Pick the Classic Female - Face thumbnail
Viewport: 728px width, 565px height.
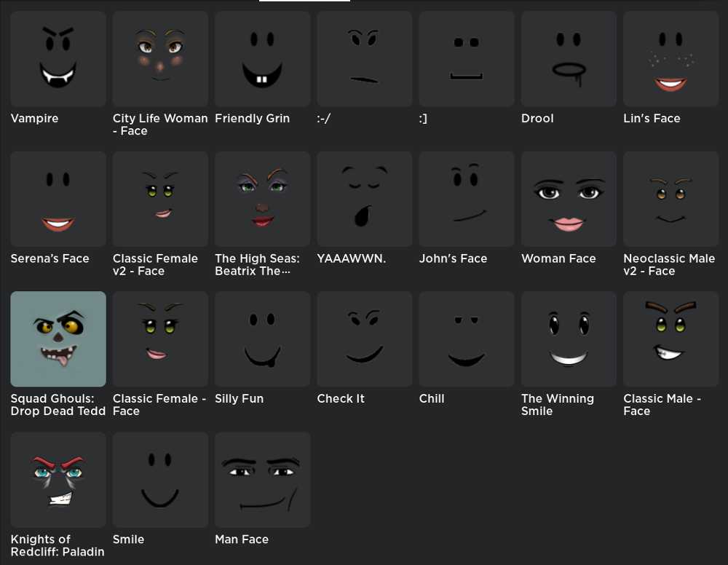(x=160, y=339)
